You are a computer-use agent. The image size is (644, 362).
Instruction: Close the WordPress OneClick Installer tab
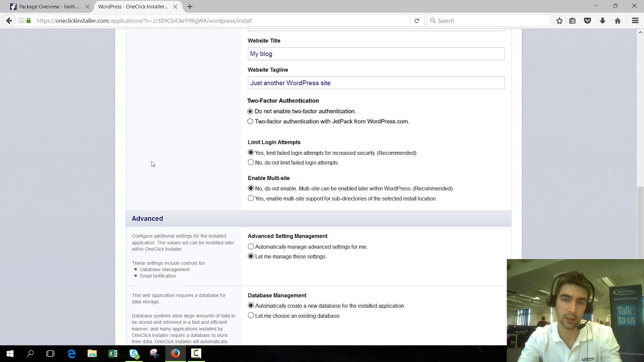pyautogui.click(x=175, y=7)
